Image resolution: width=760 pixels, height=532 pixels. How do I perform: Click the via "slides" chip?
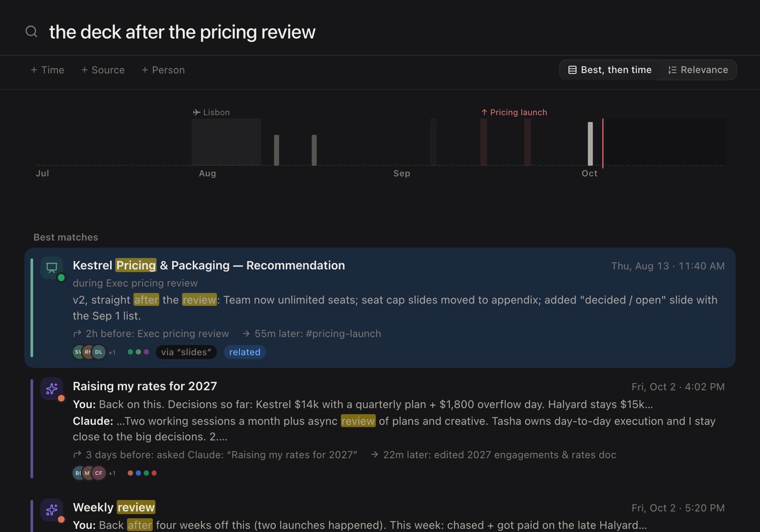[x=186, y=352]
